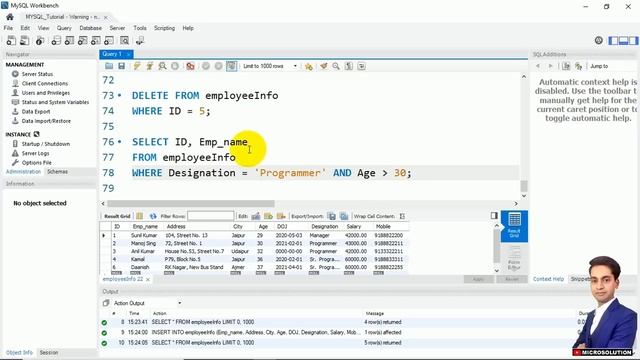Execute statement under cursor lightning icon
The height and width of the screenshot is (360, 640).
coord(149,66)
